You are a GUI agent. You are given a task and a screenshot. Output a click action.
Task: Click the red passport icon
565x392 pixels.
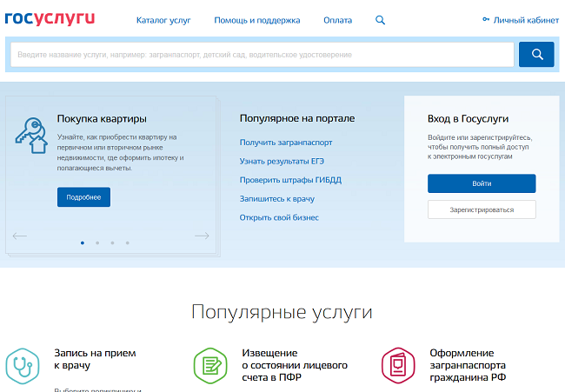click(398, 366)
